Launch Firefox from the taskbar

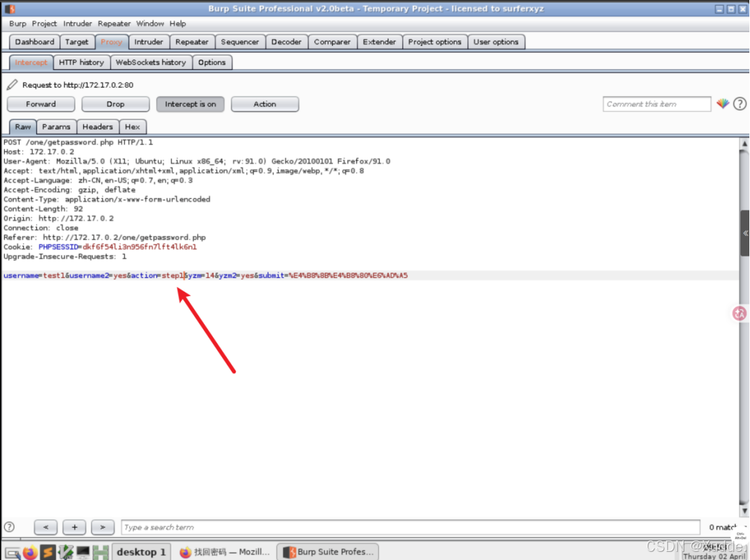coord(30,552)
